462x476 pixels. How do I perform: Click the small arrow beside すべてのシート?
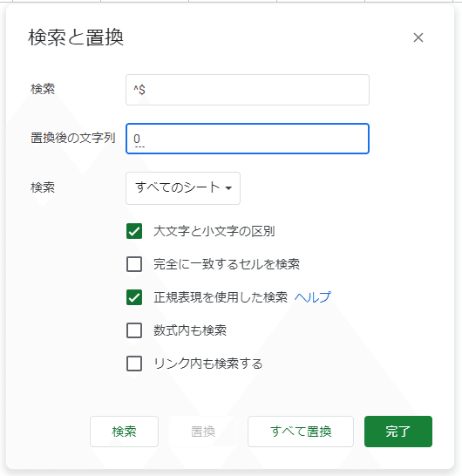228,188
